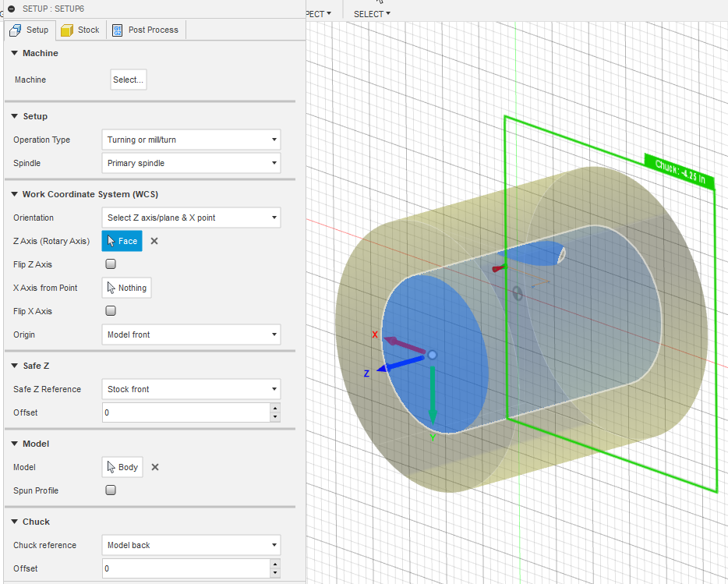This screenshot has width=728, height=584.
Task: Click the Post Process G-code icon
Action: coord(118,30)
